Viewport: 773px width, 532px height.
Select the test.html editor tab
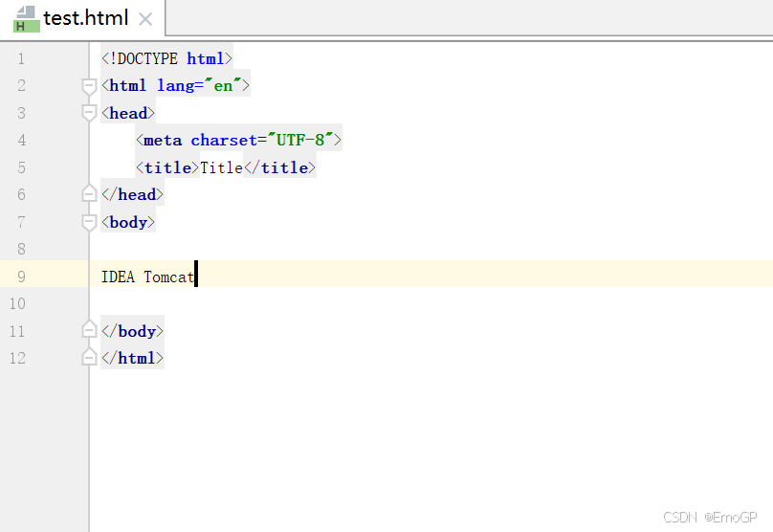82,18
